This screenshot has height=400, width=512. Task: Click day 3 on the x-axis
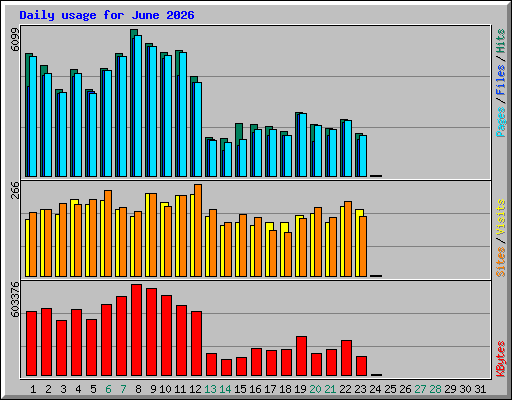tap(63, 389)
